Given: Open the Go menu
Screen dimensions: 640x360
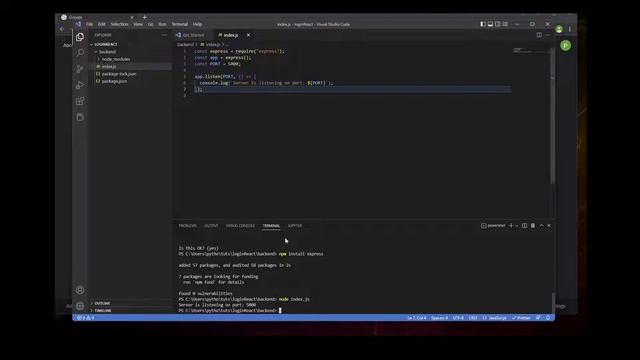Looking at the screenshot, I should point(151,24).
